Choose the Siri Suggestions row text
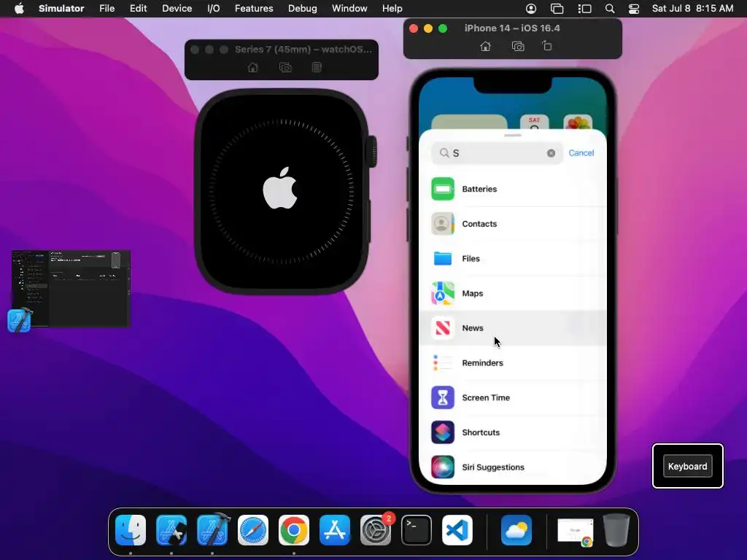The image size is (747, 560). tap(493, 467)
